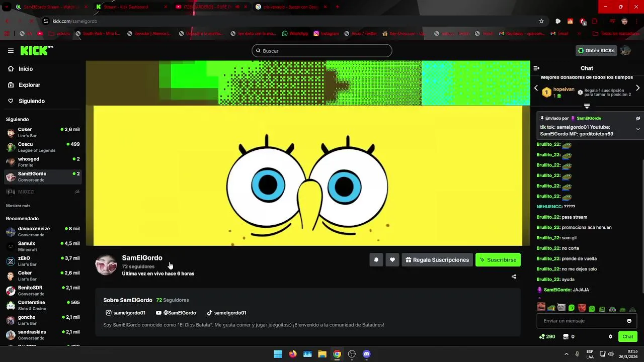Open File Explorer from taskbar

point(322,354)
